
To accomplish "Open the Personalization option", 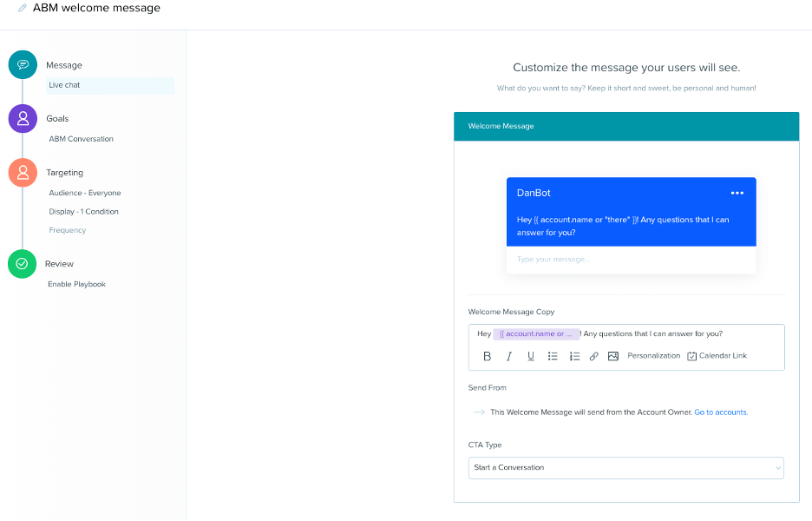I will point(653,356).
